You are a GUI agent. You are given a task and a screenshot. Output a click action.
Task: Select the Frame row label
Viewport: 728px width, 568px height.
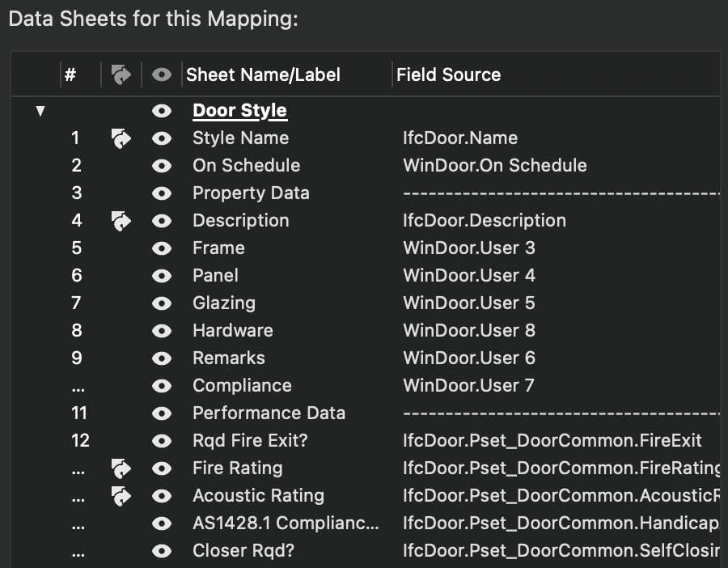pyautogui.click(x=218, y=248)
